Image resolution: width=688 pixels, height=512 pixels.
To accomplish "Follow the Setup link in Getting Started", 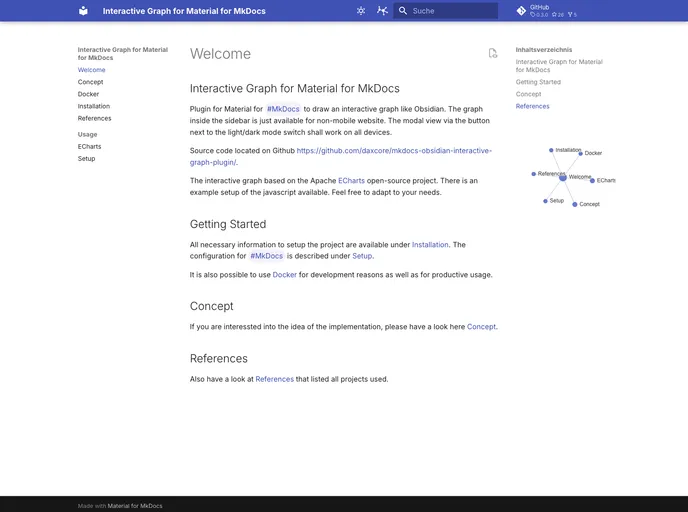I will [362, 256].
